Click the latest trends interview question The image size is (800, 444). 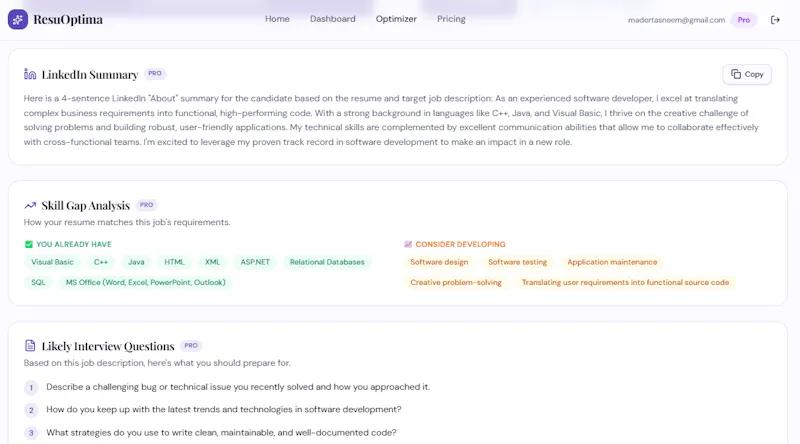click(x=223, y=409)
